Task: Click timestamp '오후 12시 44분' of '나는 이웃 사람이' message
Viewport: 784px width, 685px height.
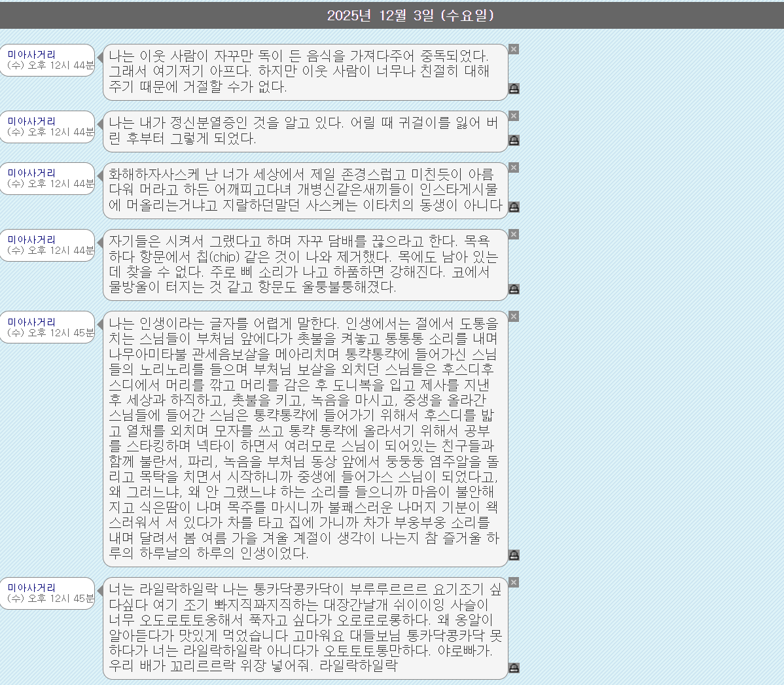Action: click(60, 65)
